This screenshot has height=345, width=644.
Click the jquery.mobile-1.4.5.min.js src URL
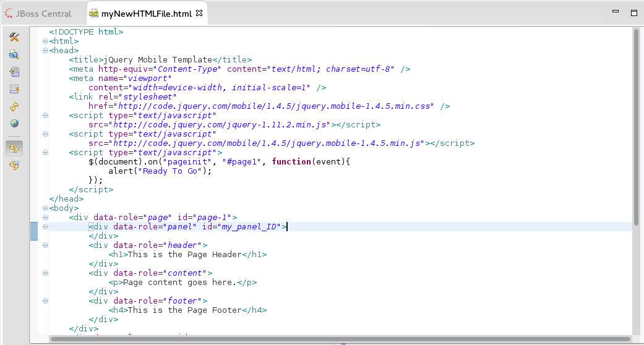pos(268,143)
